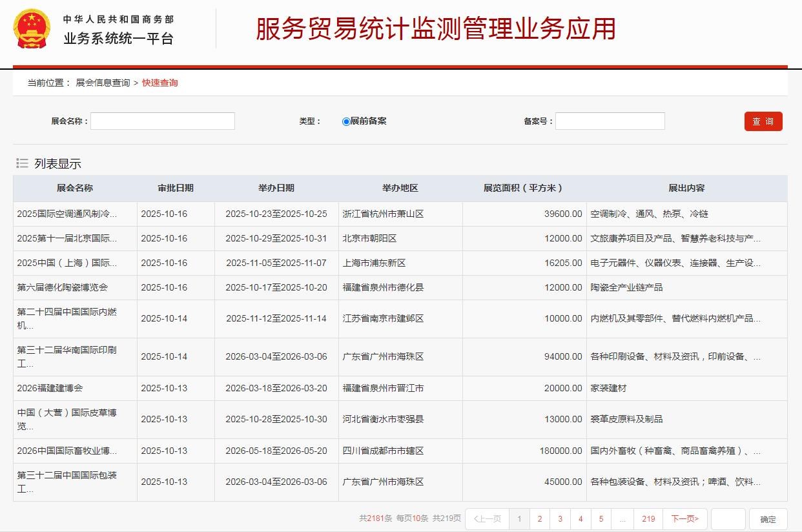The height and width of the screenshot is (532, 802).
Task: Click the 审批日期 column header
Action: (x=176, y=189)
